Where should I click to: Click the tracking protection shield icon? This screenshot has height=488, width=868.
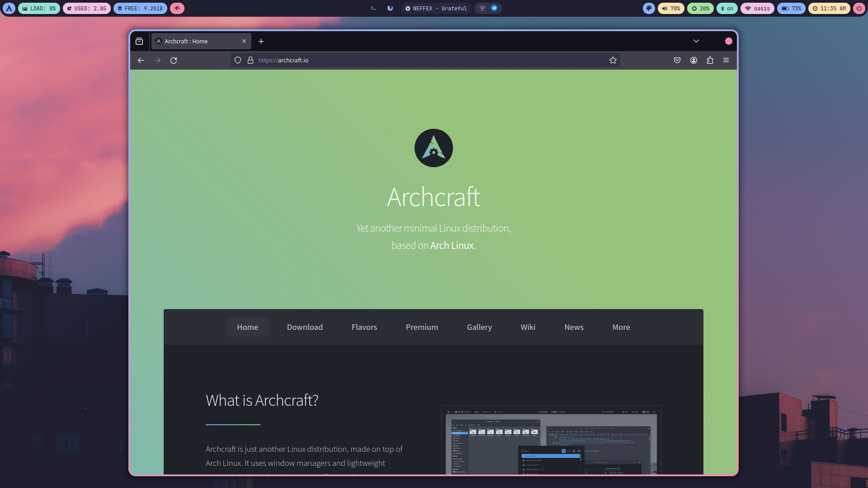(238, 60)
